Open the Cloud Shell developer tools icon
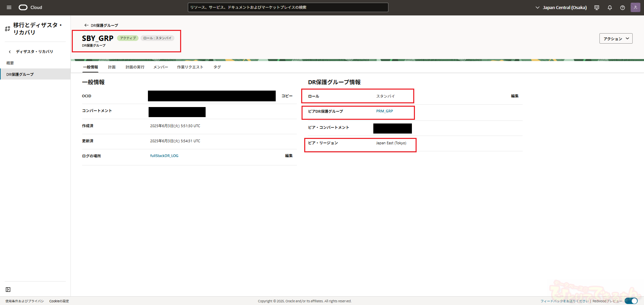Viewport: 644px width, 305px height. [x=597, y=7]
